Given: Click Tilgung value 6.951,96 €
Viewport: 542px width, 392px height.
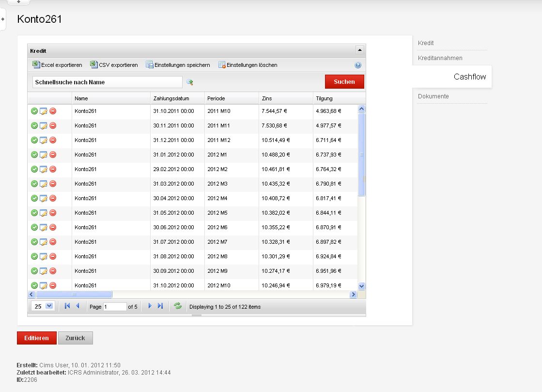Looking at the screenshot, I should coord(328,271).
